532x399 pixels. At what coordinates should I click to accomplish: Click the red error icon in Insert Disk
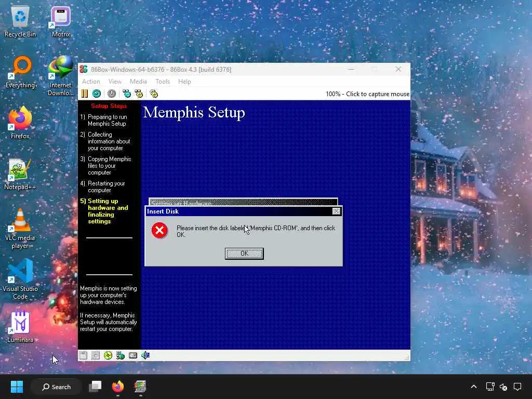coord(159,230)
